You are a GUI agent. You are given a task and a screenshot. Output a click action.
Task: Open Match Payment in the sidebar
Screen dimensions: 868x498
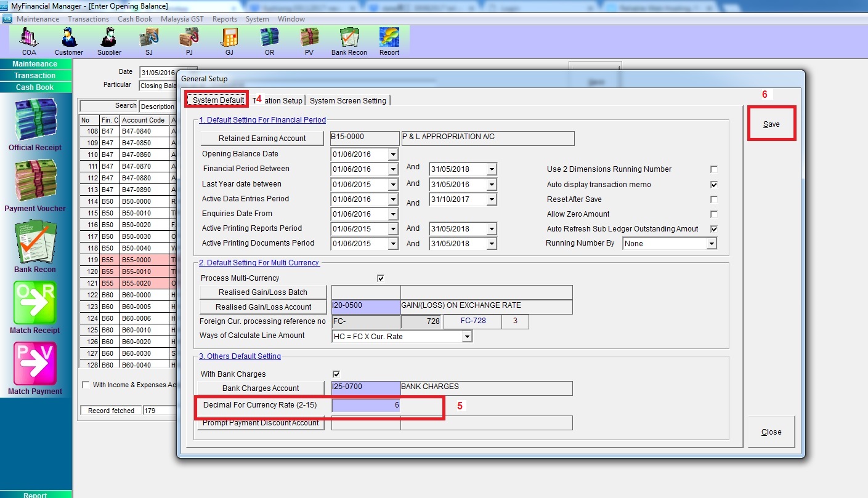pyautogui.click(x=35, y=367)
